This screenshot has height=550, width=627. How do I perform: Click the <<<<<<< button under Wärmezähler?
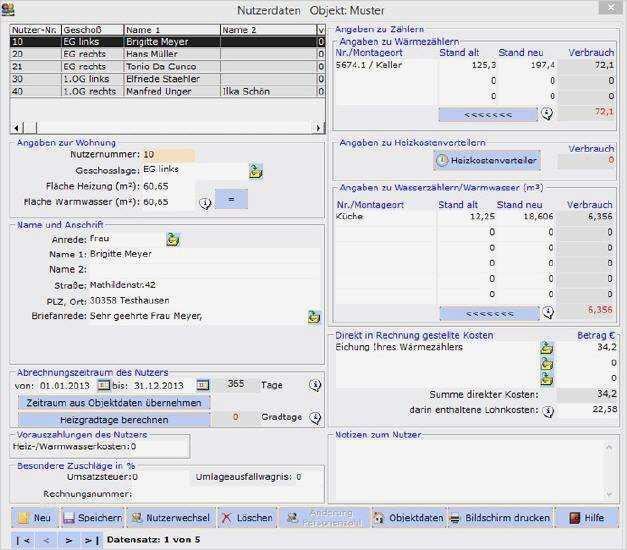[488, 115]
